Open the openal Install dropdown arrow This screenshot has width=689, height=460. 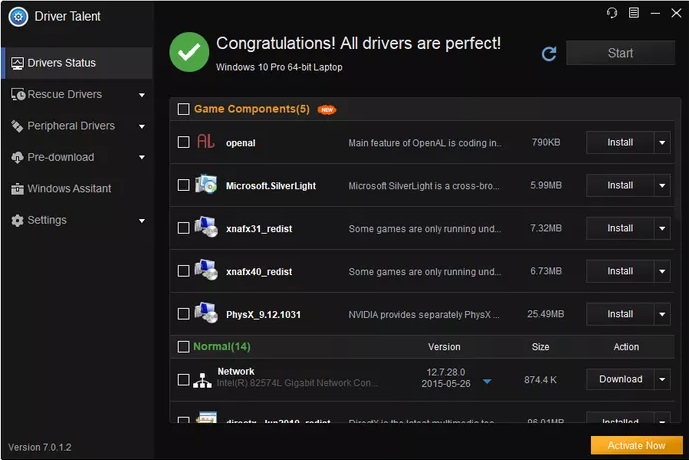point(662,142)
